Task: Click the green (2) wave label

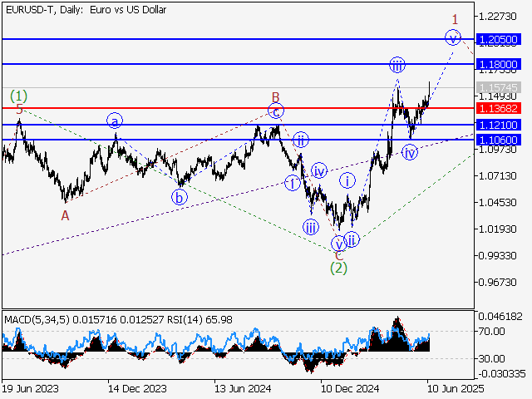Action: (x=338, y=268)
